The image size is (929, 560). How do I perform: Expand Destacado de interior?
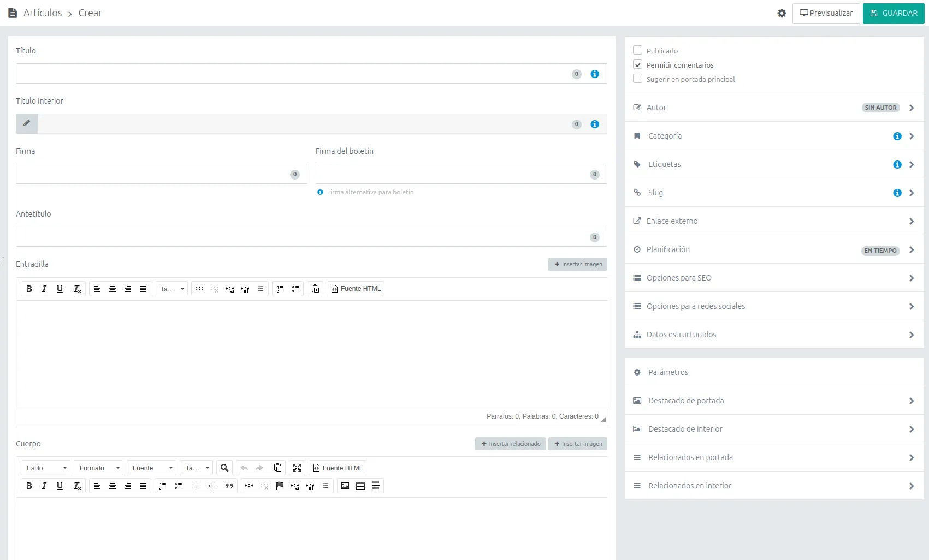774,429
